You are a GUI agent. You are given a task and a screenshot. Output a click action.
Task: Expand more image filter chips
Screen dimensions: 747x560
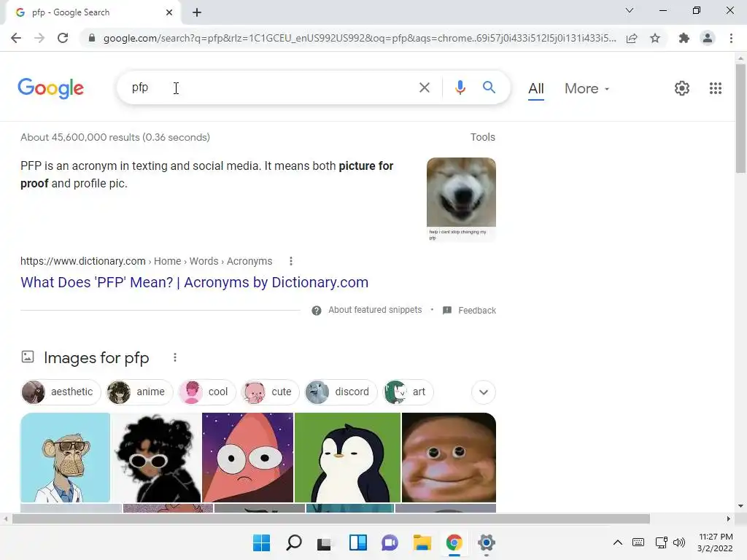tap(484, 392)
